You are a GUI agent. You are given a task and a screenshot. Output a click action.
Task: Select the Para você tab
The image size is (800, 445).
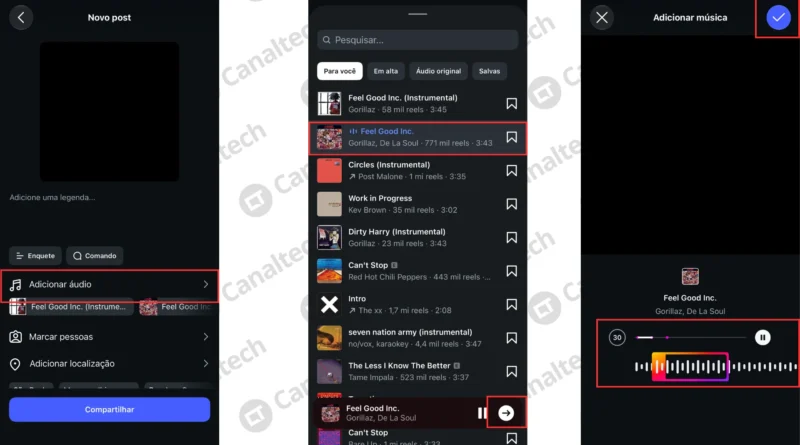(x=340, y=71)
